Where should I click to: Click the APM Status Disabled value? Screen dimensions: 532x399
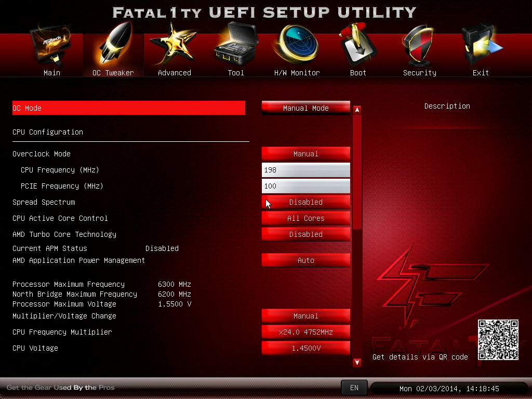click(162, 248)
